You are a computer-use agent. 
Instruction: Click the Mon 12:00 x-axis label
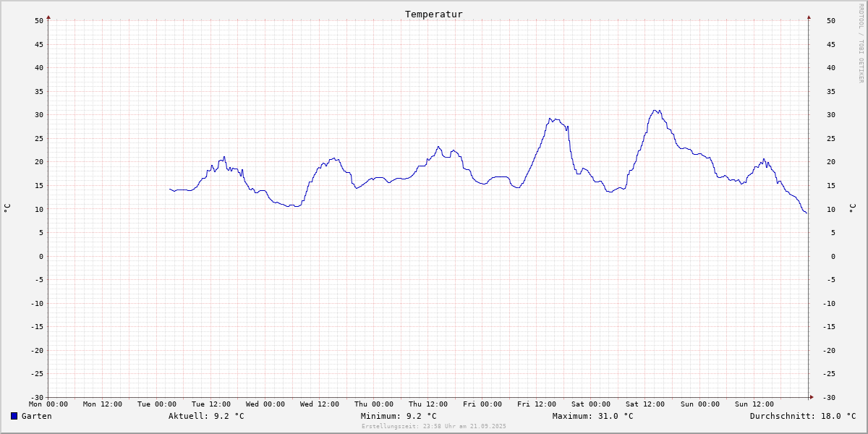[x=103, y=404]
